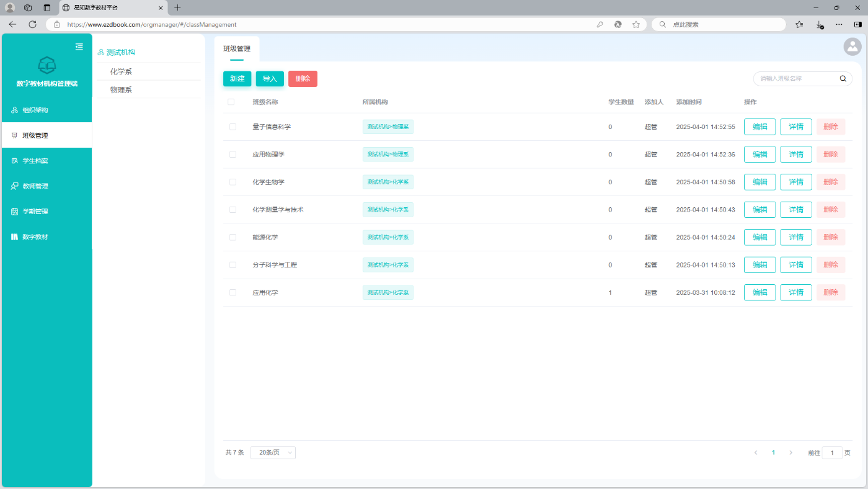This screenshot has width=868, height=489.
Task: Click the go-to page number field
Action: click(832, 453)
